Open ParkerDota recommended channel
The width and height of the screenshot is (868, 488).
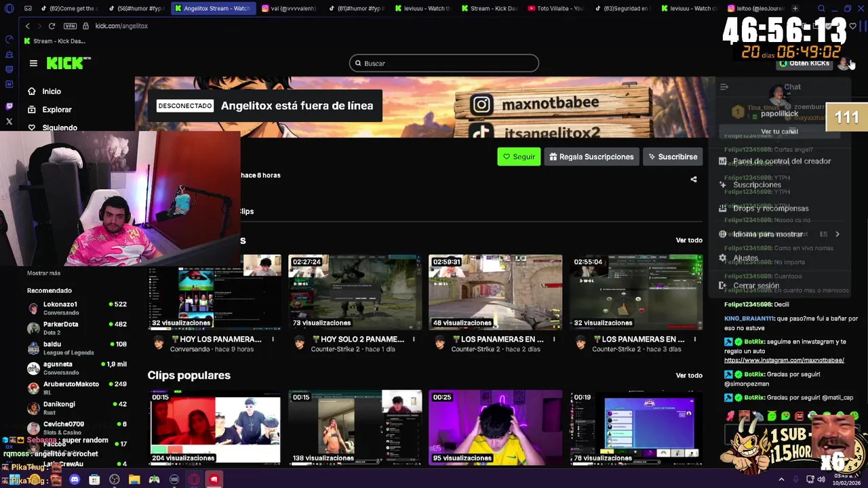click(77, 328)
